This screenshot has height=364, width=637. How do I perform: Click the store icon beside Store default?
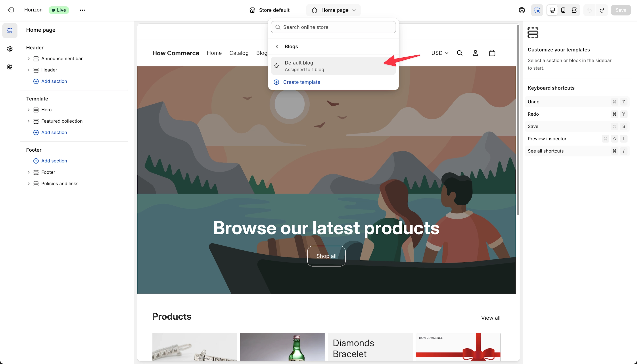point(252,10)
